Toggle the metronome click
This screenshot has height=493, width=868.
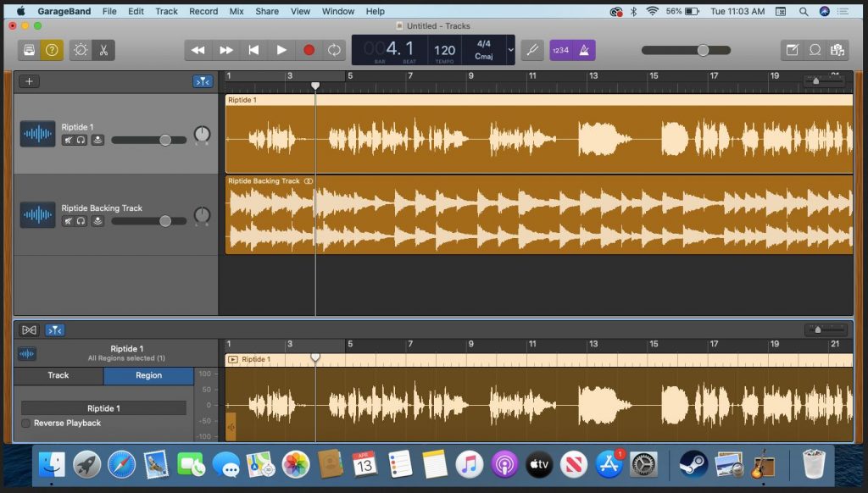(584, 50)
